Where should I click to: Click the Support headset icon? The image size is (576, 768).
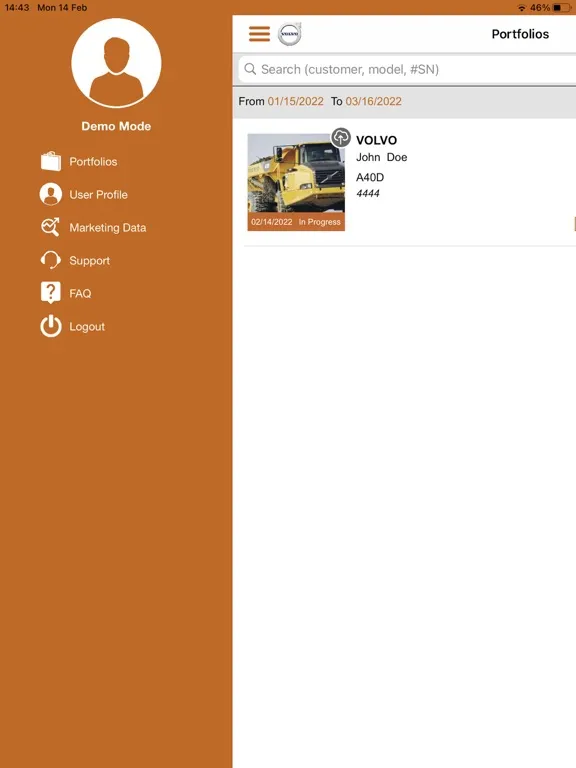coord(50,260)
